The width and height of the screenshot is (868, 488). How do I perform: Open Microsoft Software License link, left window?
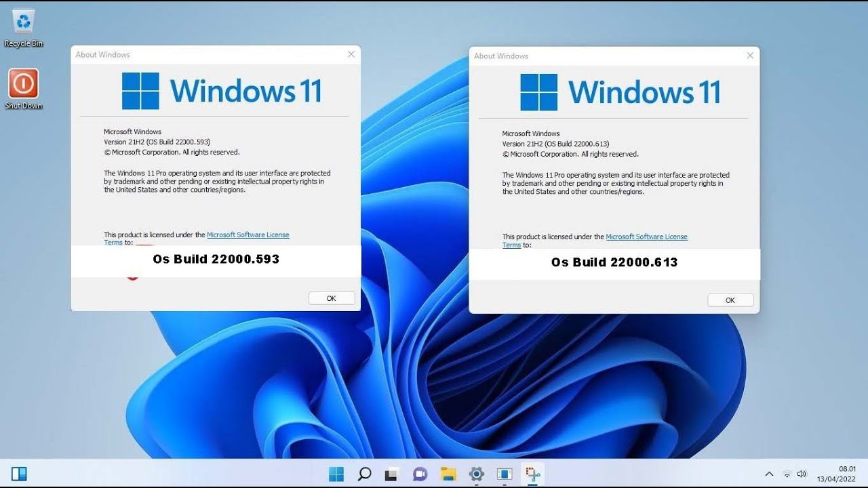click(248, 235)
